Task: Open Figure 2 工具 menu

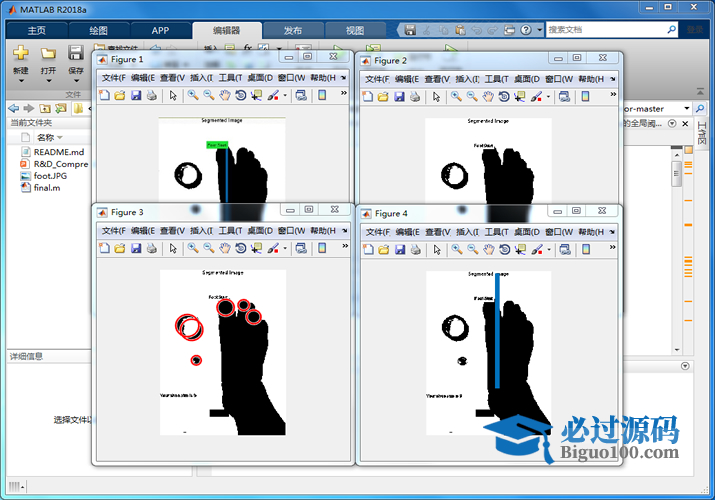Action: [x=497, y=79]
